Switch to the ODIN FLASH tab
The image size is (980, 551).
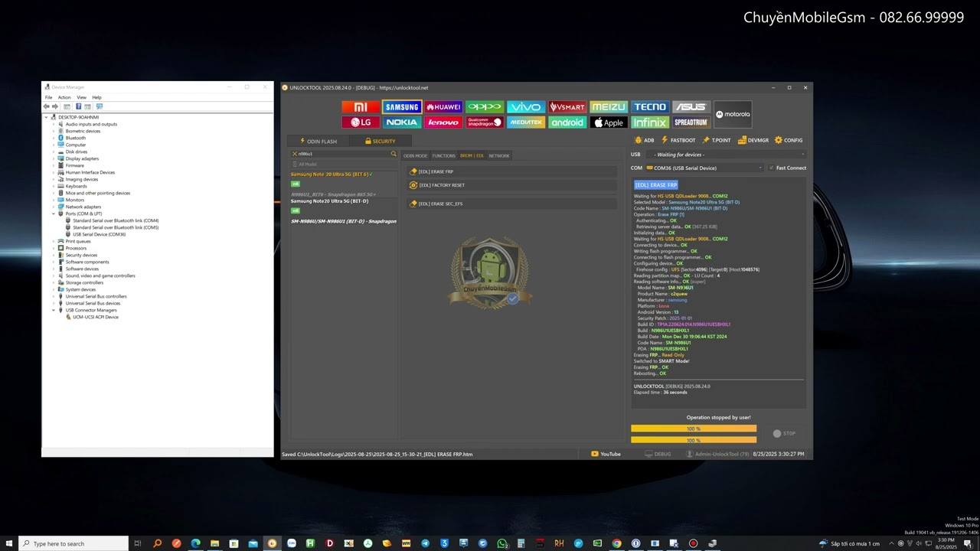318,141
